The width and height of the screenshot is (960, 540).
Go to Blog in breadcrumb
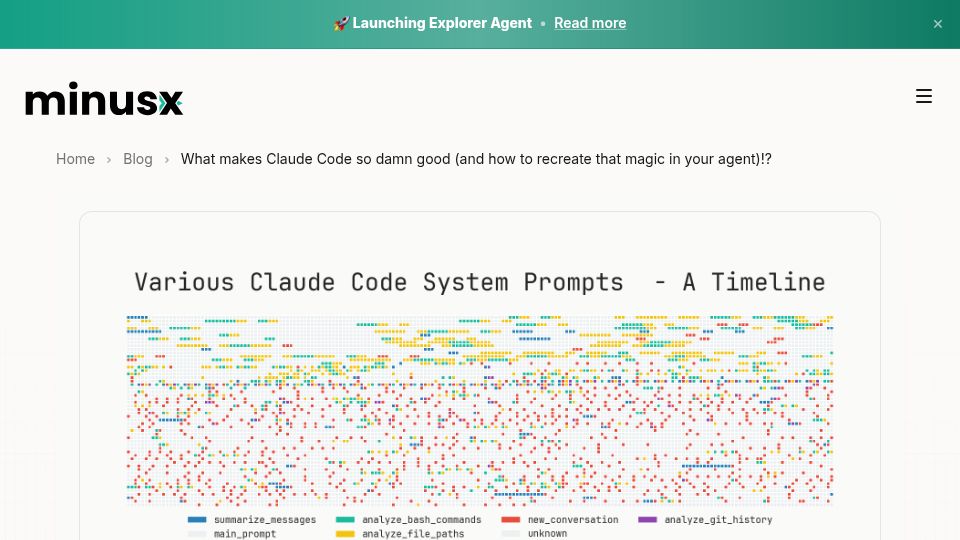pyautogui.click(x=138, y=159)
